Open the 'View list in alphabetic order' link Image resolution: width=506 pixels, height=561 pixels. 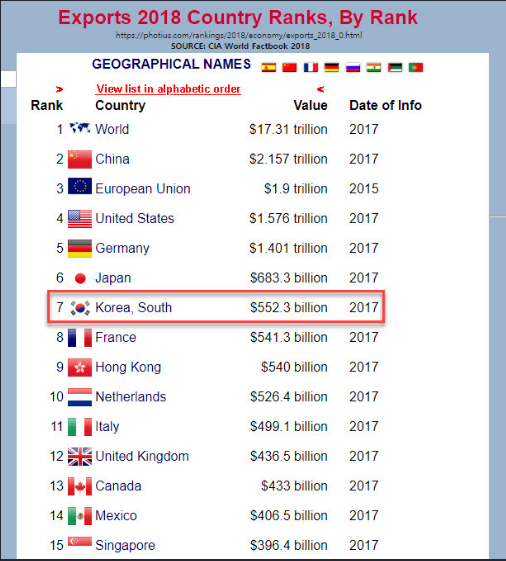(x=168, y=89)
